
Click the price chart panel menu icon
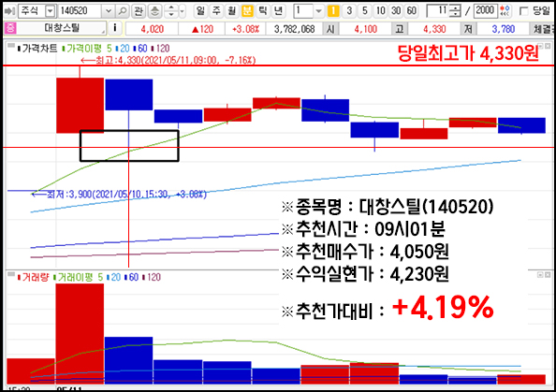(11, 46)
